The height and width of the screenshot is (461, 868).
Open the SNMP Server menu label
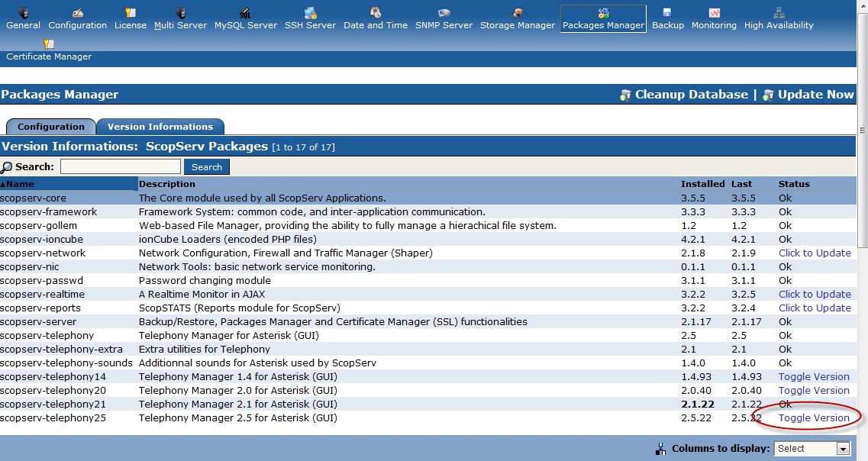click(x=444, y=25)
